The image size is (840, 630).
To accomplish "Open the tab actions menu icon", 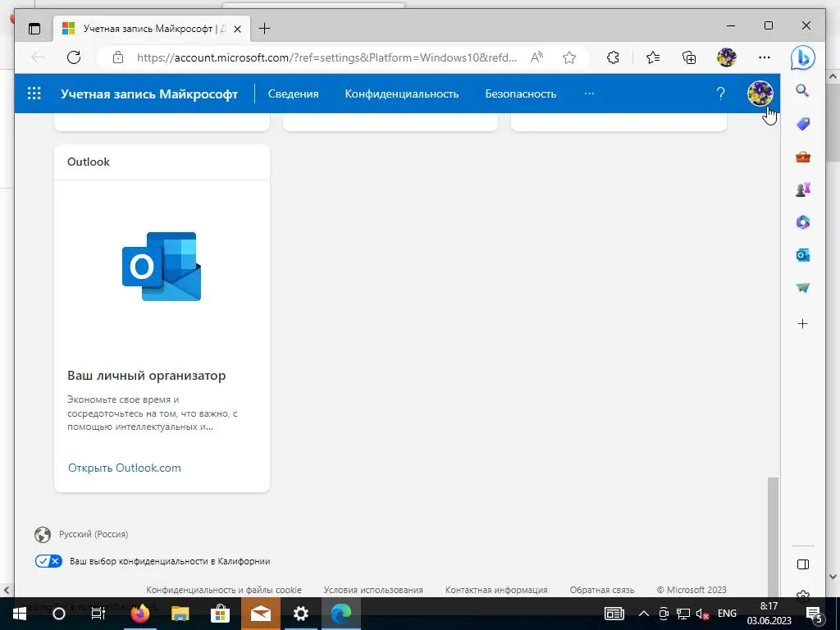I will [x=34, y=29].
